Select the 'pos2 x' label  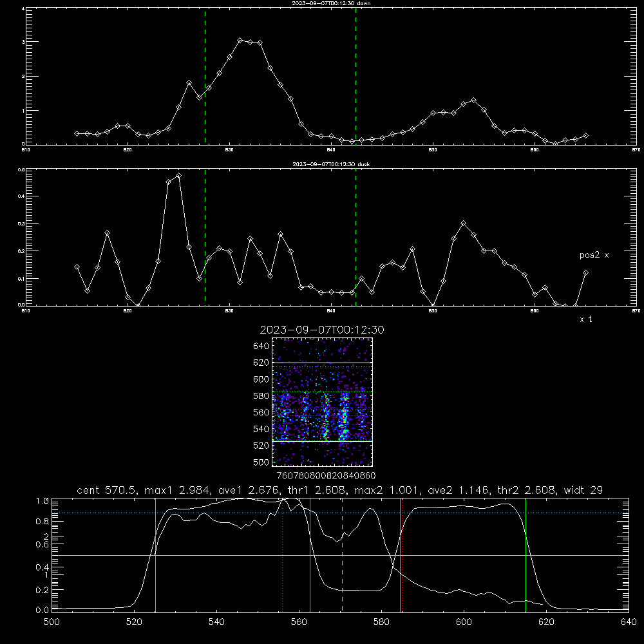coord(594,255)
